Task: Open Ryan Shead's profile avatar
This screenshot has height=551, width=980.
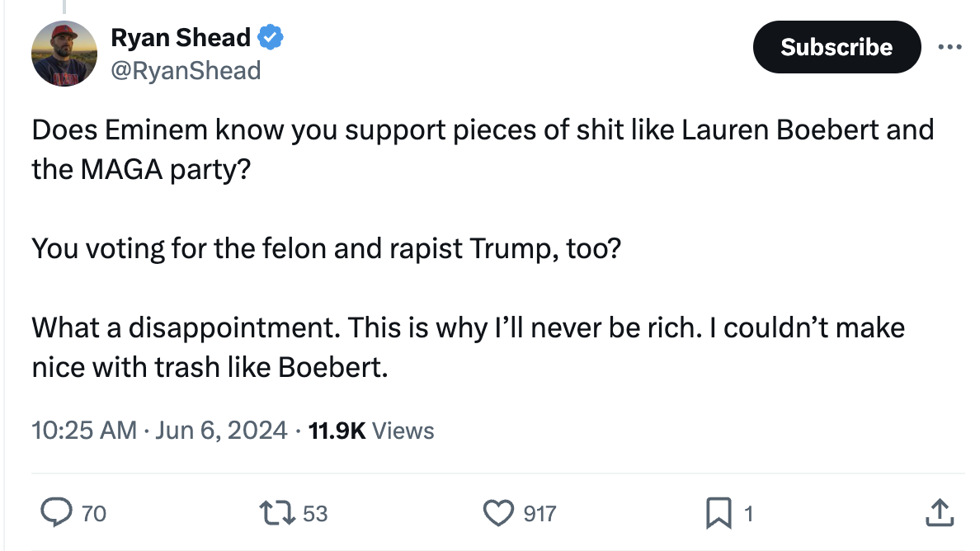Action: [x=64, y=54]
